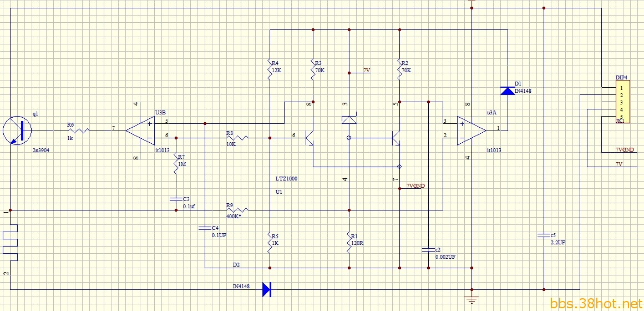Select the R6 resistor symbol

tap(78, 131)
